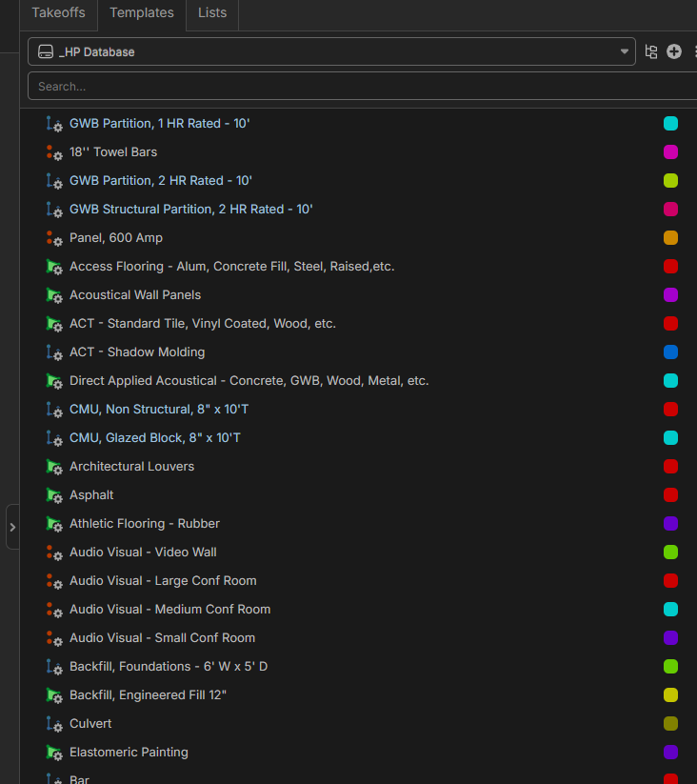This screenshot has height=784, width=697.
Task: Open the _HP Database dropdown
Action: (625, 51)
